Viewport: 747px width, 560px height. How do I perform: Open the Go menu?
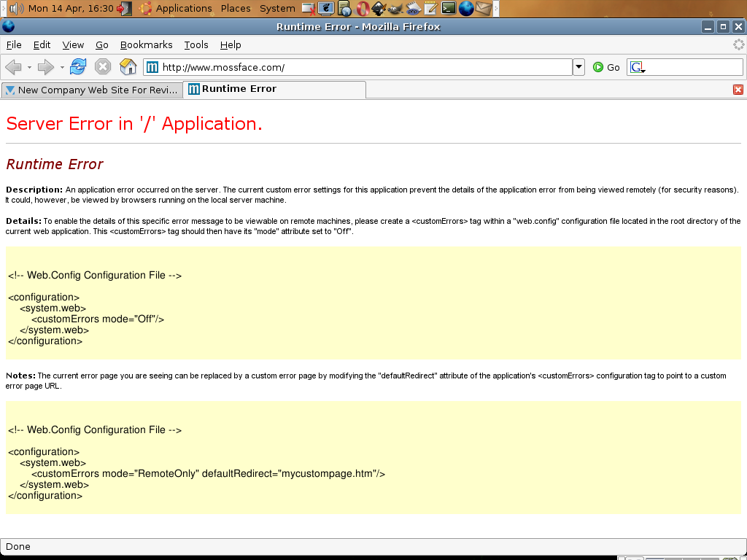pyautogui.click(x=102, y=44)
